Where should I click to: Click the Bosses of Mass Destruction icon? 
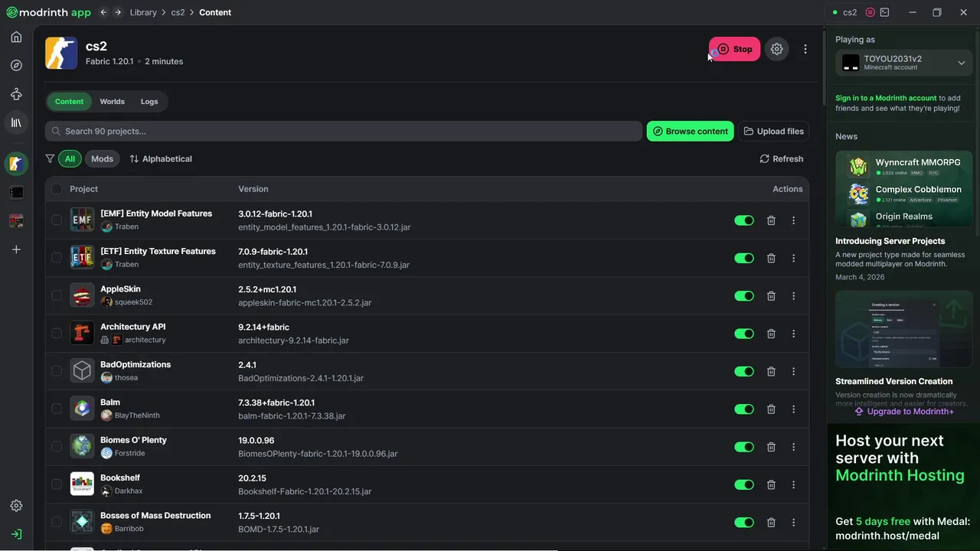click(82, 521)
